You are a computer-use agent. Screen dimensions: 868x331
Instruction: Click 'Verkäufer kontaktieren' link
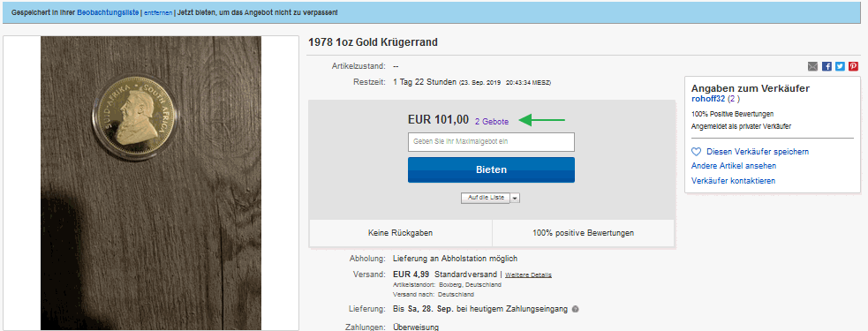pos(734,181)
